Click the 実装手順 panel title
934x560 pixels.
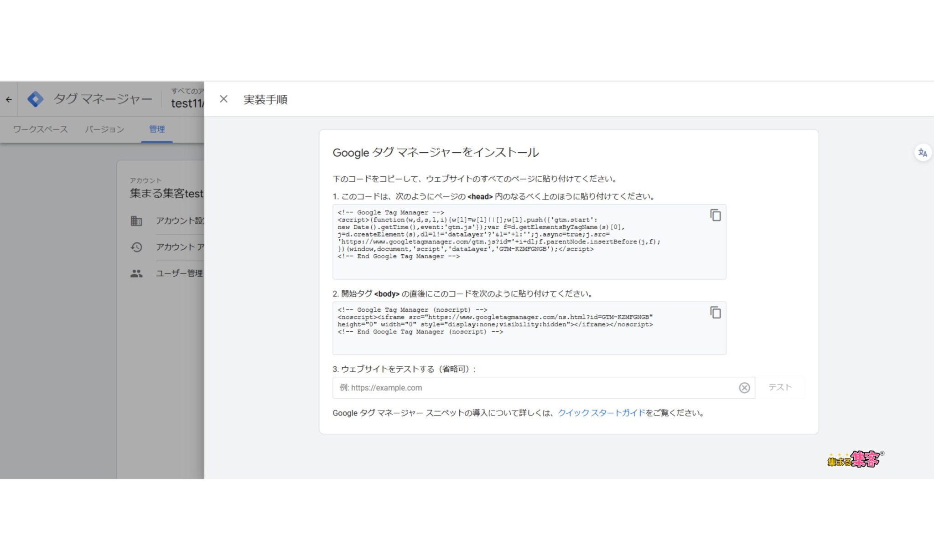pos(265,99)
